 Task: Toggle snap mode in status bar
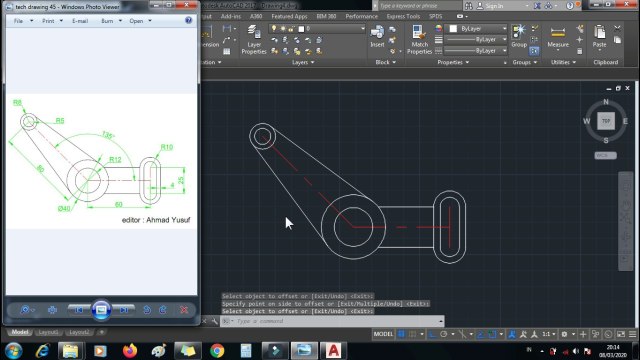(413, 334)
